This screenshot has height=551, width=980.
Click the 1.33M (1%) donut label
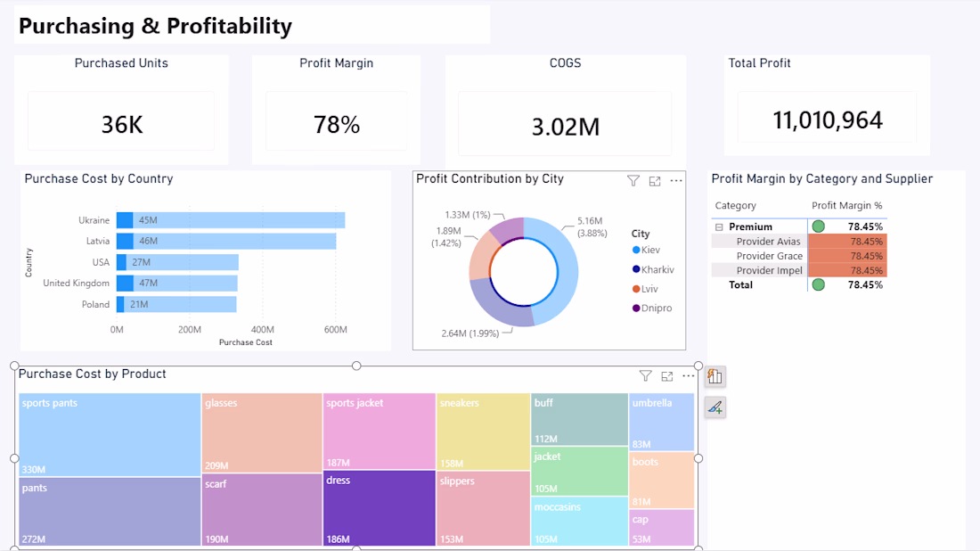(x=468, y=215)
